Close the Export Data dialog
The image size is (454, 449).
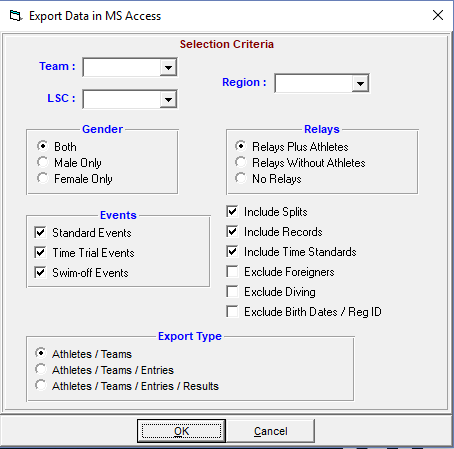pyautogui.click(x=438, y=15)
